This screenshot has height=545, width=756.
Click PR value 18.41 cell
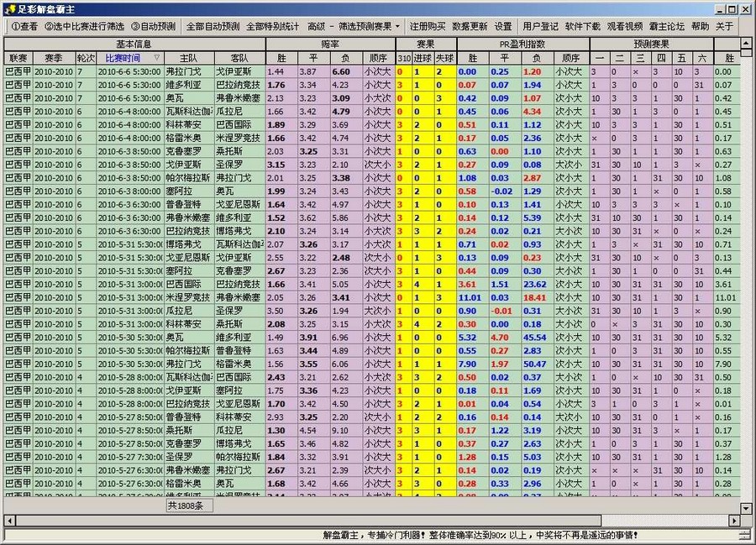(x=536, y=298)
